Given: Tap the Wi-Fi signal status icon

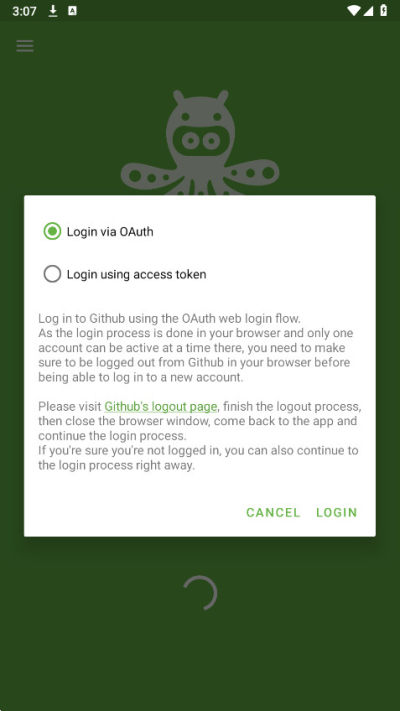Looking at the screenshot, I should [x=354, y=10].
